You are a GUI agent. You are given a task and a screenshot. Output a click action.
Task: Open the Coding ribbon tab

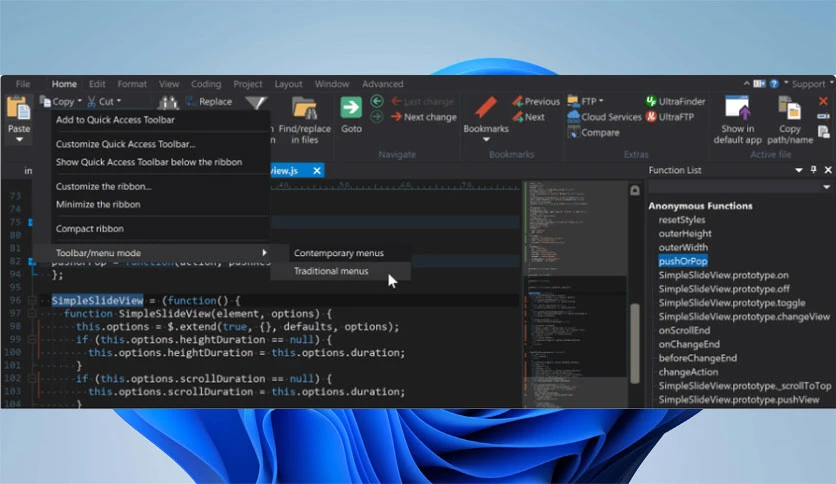(x=206, y=84)
